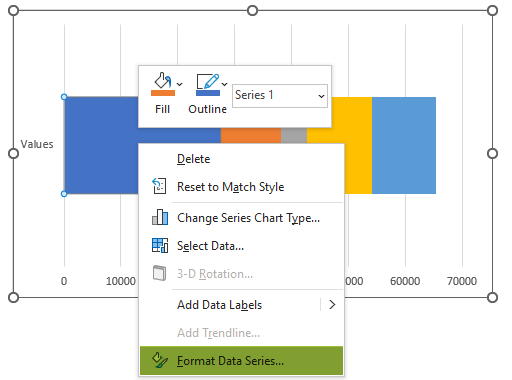Open the Fill color dropdown arrow
This screenshot has height=380, width=512.
(x=180, y=84)
